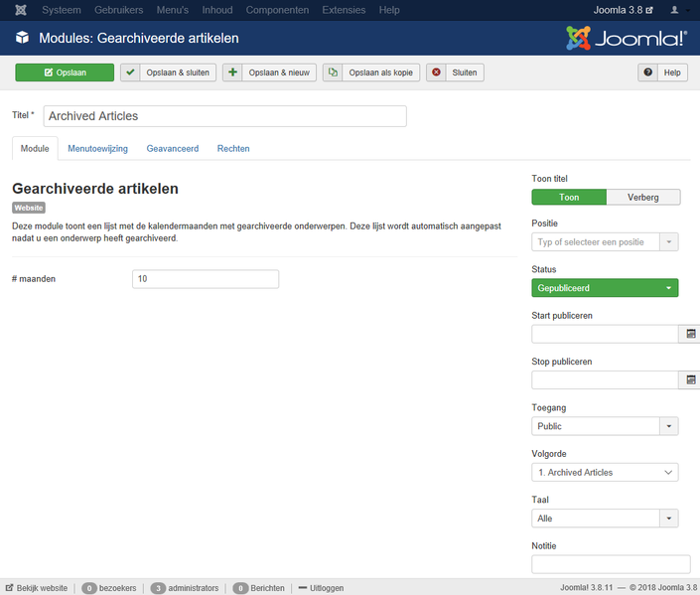The height and width of the screenshot is (595, 700).
Task: Click the Joomla! brand logo
Action: click(x=627, y=38)
